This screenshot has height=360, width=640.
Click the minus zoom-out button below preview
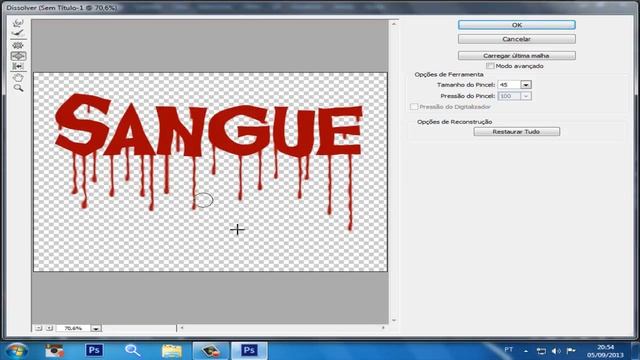[38, 328]
